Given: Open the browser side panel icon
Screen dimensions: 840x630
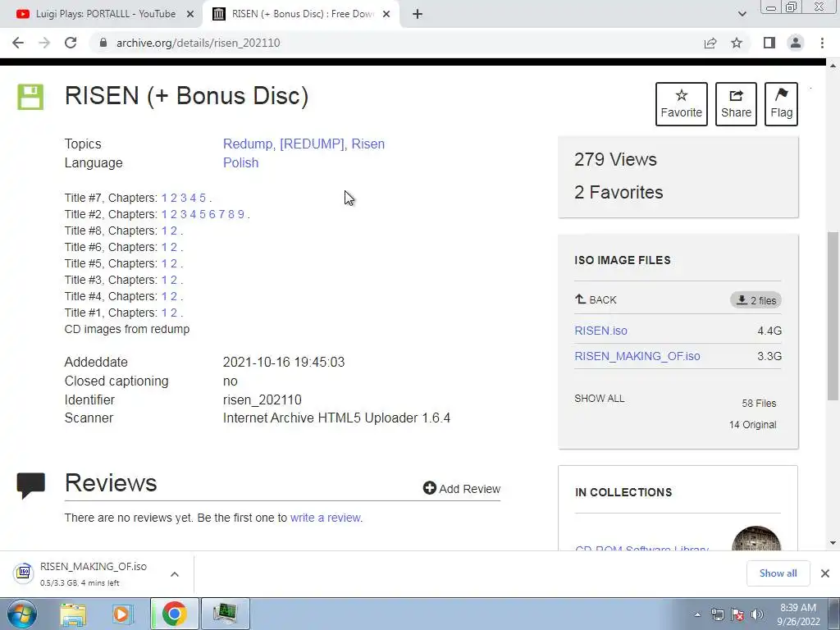Looking at the screenshot, I should point(769,43).
